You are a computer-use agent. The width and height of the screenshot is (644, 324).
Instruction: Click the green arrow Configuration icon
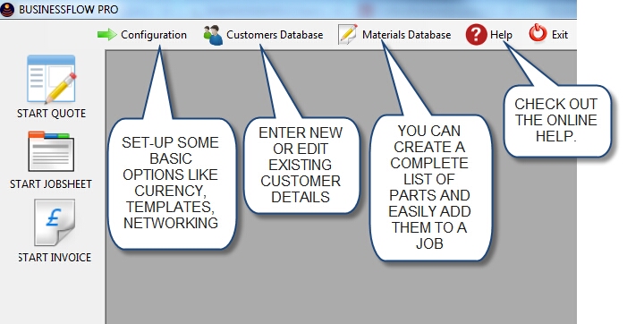(x=107, y=35)
